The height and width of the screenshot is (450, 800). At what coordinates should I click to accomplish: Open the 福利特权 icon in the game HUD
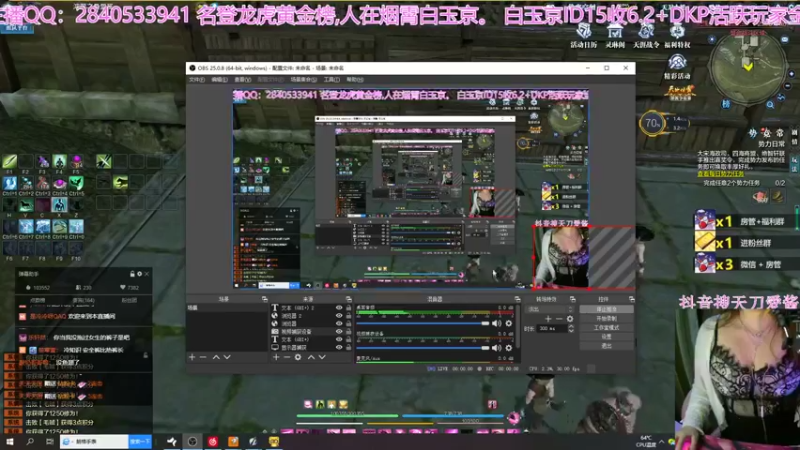tap(677, 36)
